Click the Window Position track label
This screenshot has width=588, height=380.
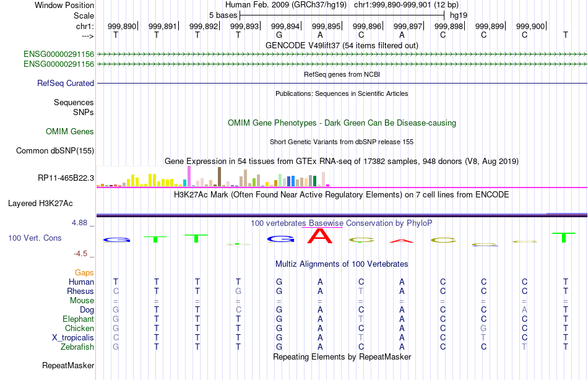64,5
